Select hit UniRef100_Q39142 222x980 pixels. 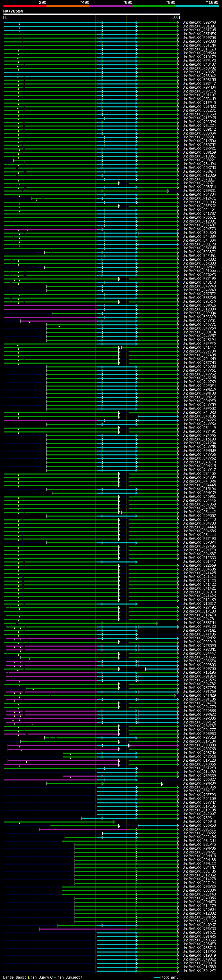[x=199, y=129]
